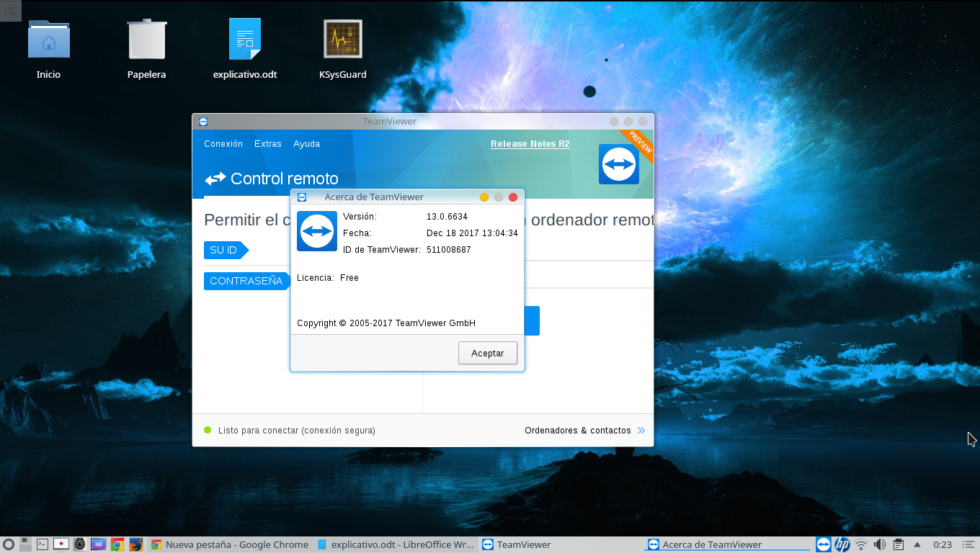This screenshot has height=553, width=980.
Task: Click the Aceptar button in About dialog
Action: pos(488,353)
